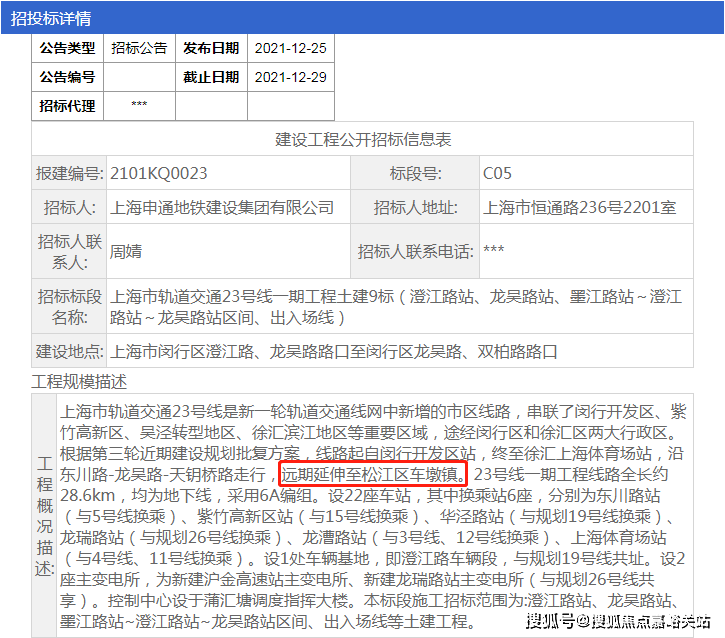Select the 发布日期 label cell
This screenshot has width=725, height=638.
(211, 48)
